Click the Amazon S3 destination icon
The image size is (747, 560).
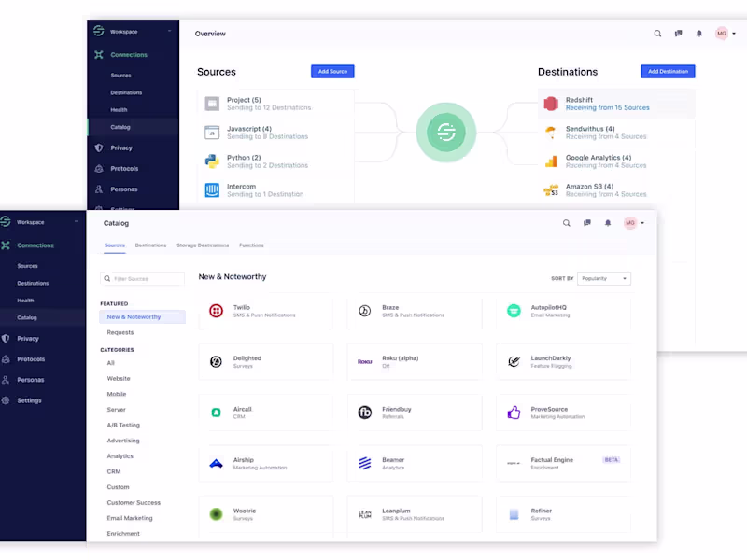[x=551, y=190]
